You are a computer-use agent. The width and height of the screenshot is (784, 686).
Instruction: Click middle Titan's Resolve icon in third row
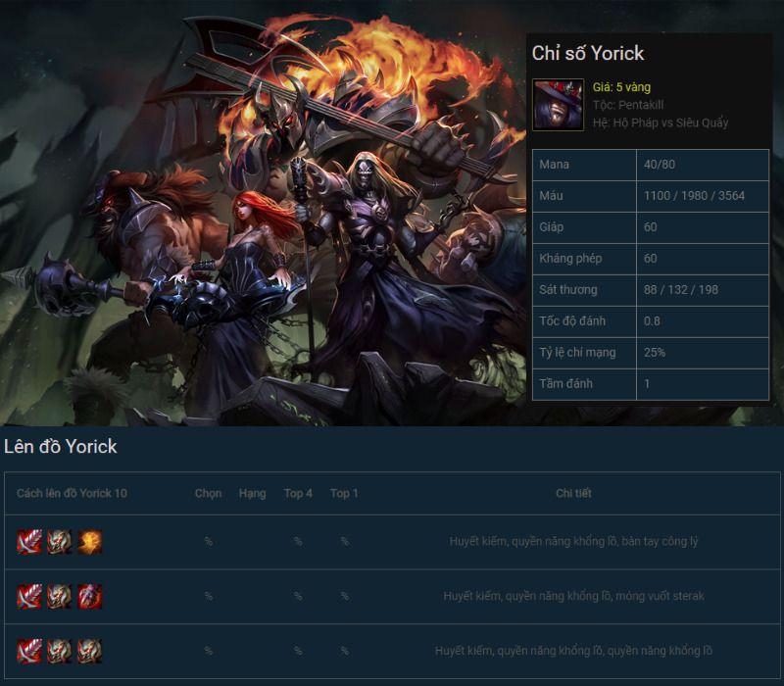pyautogui.click(x=60, y=651)
